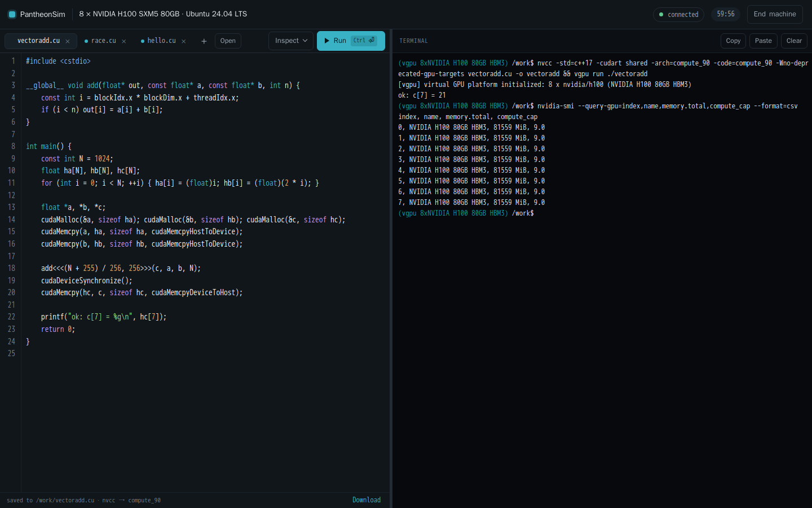Close the race.cu tab
Viewport: 812px width, 508px height.
tap(124, 41)
